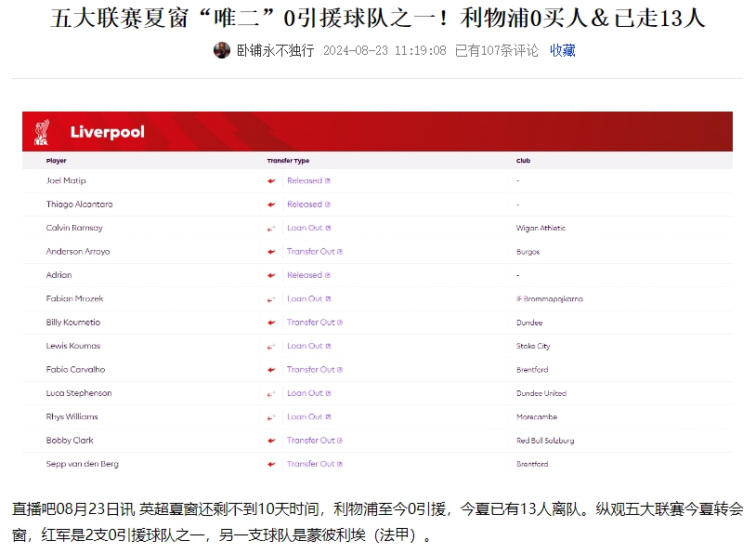Viewport: 756px width, 554px height.
Task: Click the Transfer Out link for Sepp van den Berg
Action: [311, 464]
